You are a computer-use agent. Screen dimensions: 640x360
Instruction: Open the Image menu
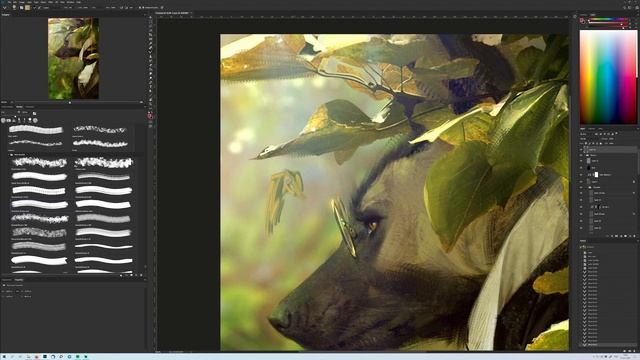tap(22, 2)
